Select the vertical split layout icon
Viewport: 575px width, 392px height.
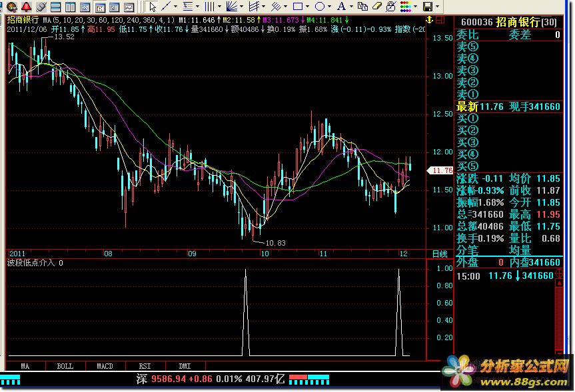(71, 6)
